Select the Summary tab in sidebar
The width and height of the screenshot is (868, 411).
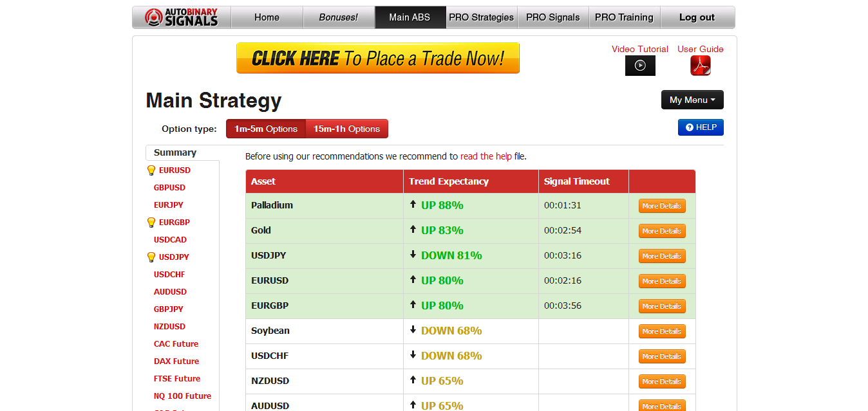pos(175,152)
